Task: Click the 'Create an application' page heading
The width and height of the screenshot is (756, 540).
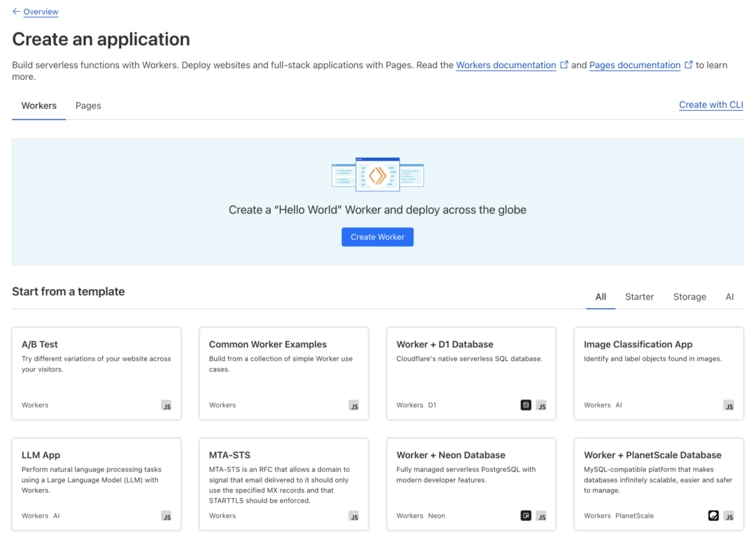Action: tap(100, 39)
